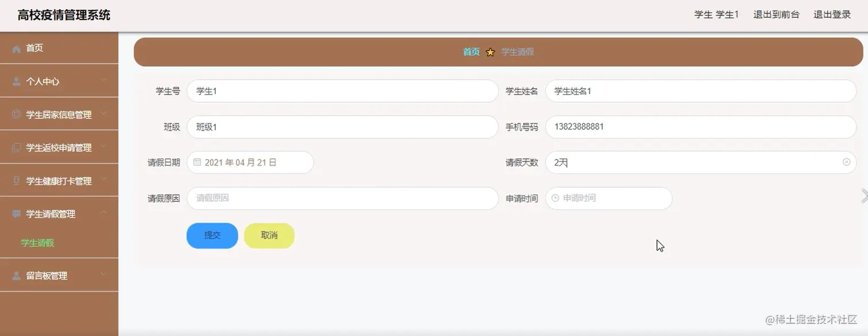Click the icon beside 留言板管理
This screenshot has width=868, height=336.
click(15, 275)
